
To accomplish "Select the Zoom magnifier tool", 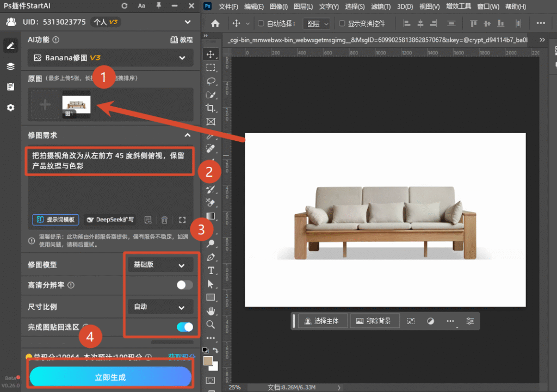I will click(x=211, y=325).
